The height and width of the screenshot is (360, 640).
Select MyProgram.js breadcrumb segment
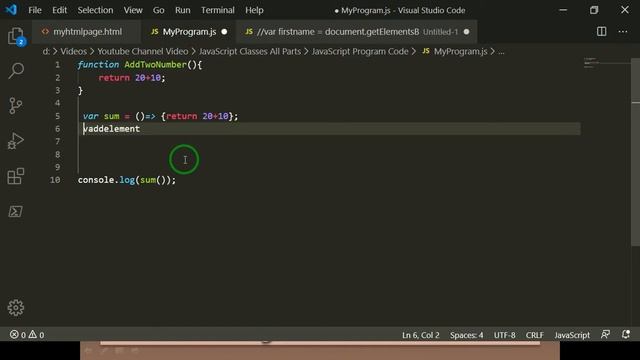(460, 51)
